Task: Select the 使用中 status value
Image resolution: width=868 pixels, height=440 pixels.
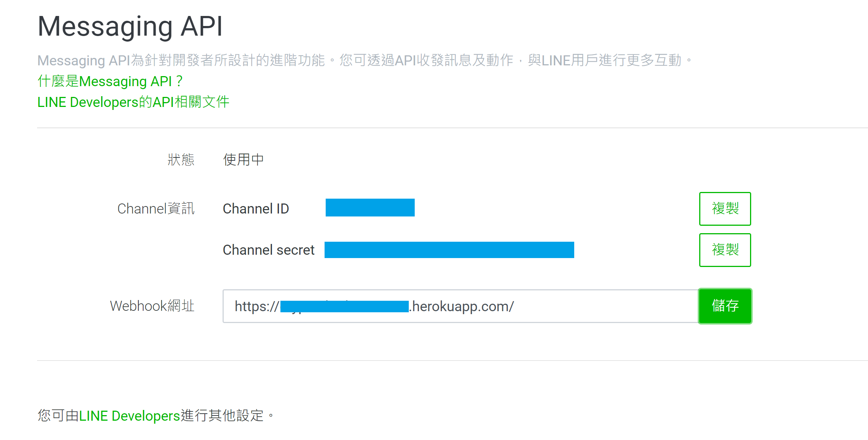Action: (x=243, y=160)
